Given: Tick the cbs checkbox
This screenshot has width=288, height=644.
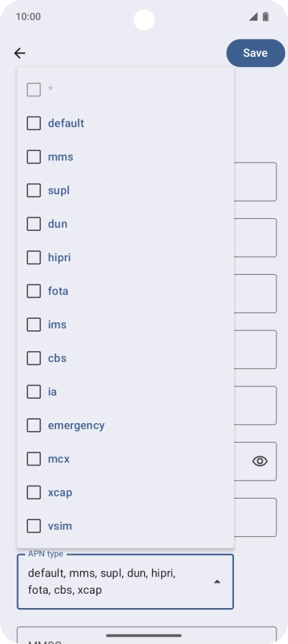Looking at the screenshot, I should pyautogui.click(x=34, y=358).
